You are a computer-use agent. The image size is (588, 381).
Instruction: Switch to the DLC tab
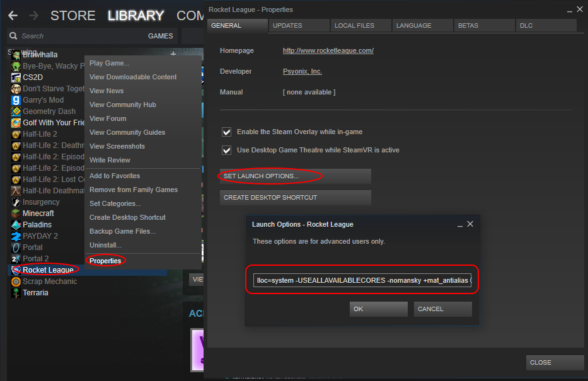546,25
